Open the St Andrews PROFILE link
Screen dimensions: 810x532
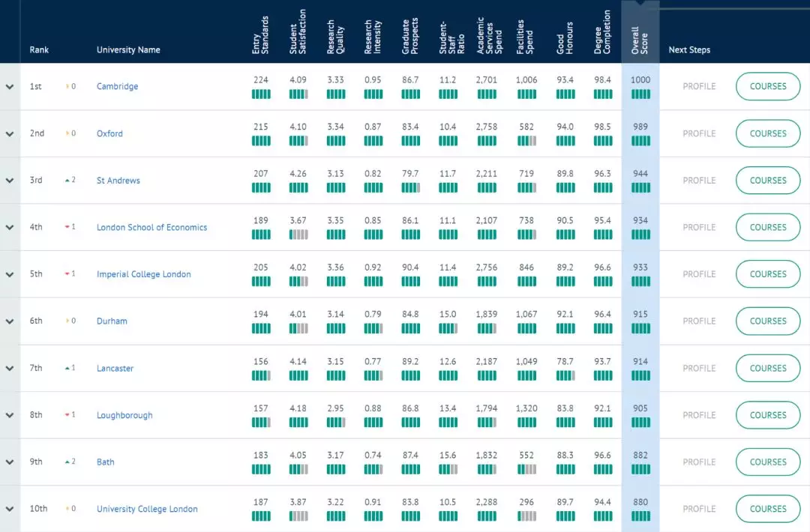(699, 180)
